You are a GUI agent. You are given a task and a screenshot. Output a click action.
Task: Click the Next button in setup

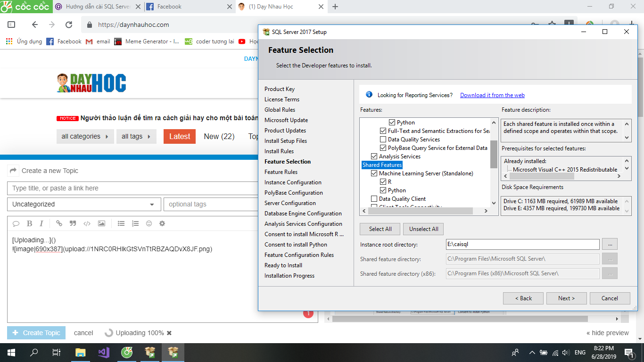(566, 298)
